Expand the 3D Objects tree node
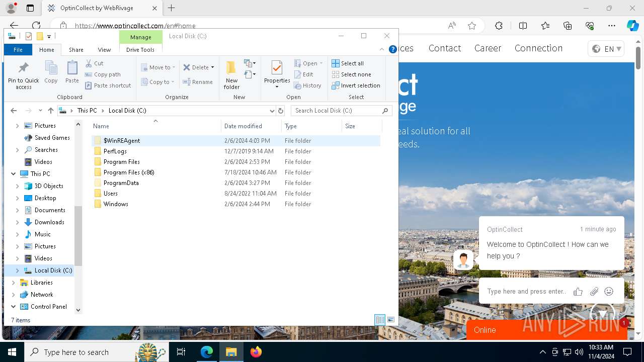 point(18,186)
